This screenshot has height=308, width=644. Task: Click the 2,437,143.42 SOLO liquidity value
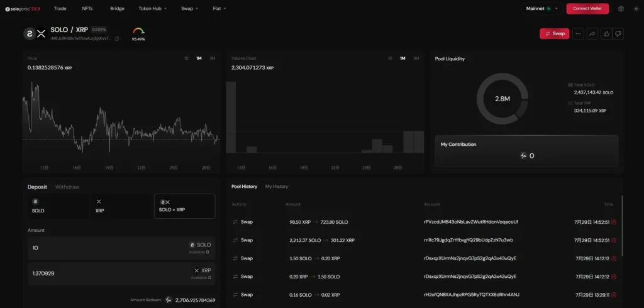(594, 93)
